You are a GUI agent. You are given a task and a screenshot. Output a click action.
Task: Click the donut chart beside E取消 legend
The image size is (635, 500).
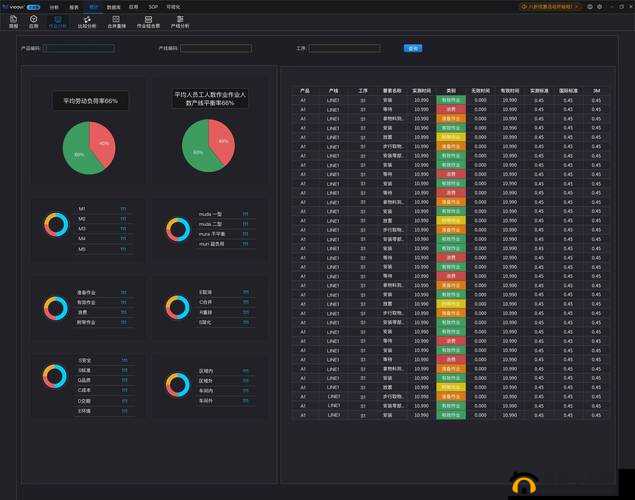[177, 307]
